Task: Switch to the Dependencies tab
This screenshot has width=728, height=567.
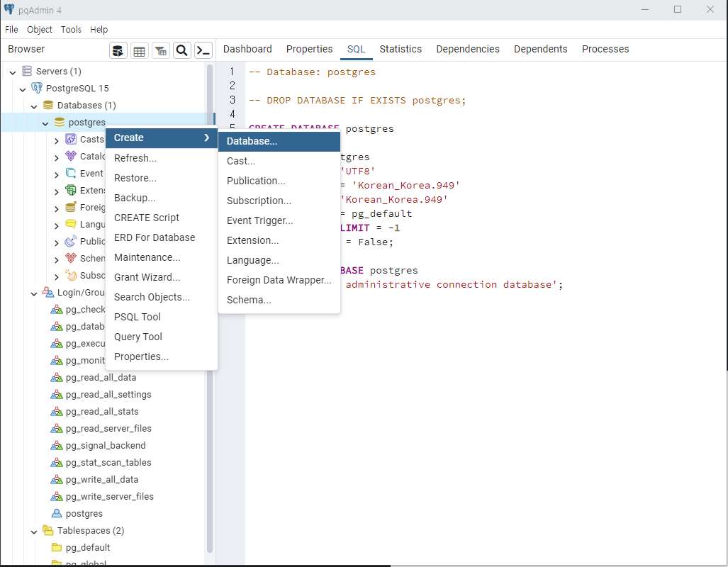Action: [468, 49]
